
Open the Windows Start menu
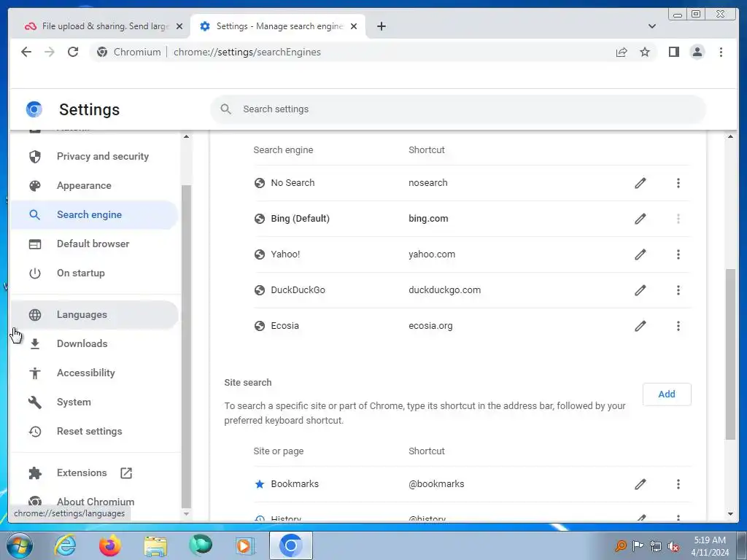[20, 545]
